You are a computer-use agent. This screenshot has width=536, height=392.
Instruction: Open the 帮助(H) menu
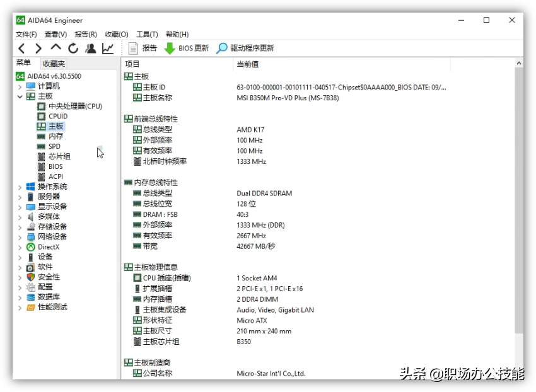177,35
